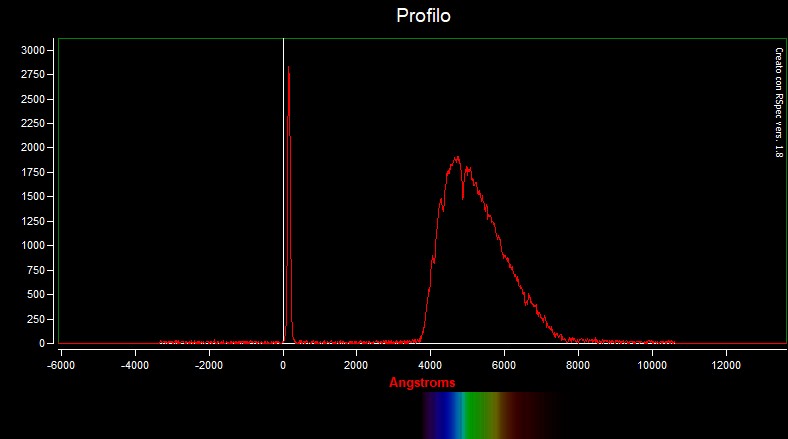Screen dimensions: 788x439
Task: Click the blue region of the color spectrum strip
Action: (450, 414)
